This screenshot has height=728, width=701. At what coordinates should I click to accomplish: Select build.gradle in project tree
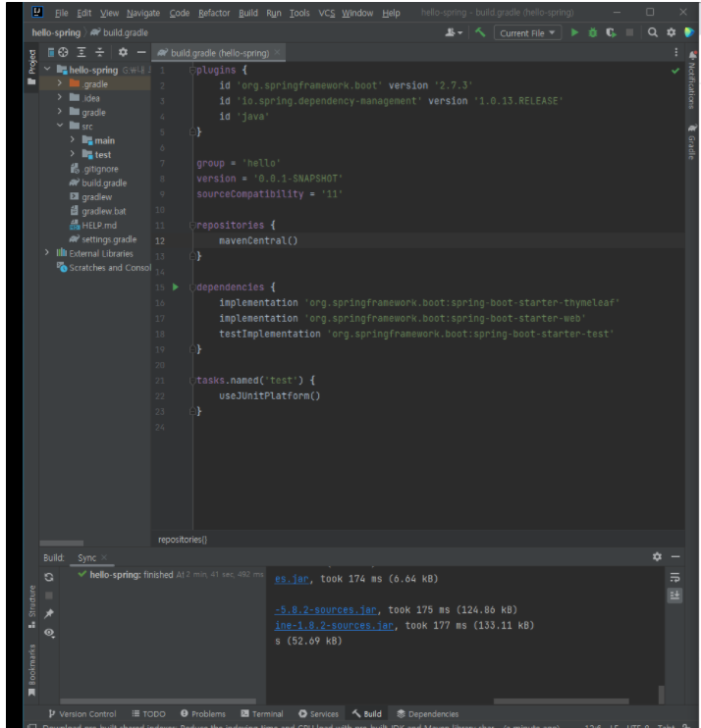point(98,182)
